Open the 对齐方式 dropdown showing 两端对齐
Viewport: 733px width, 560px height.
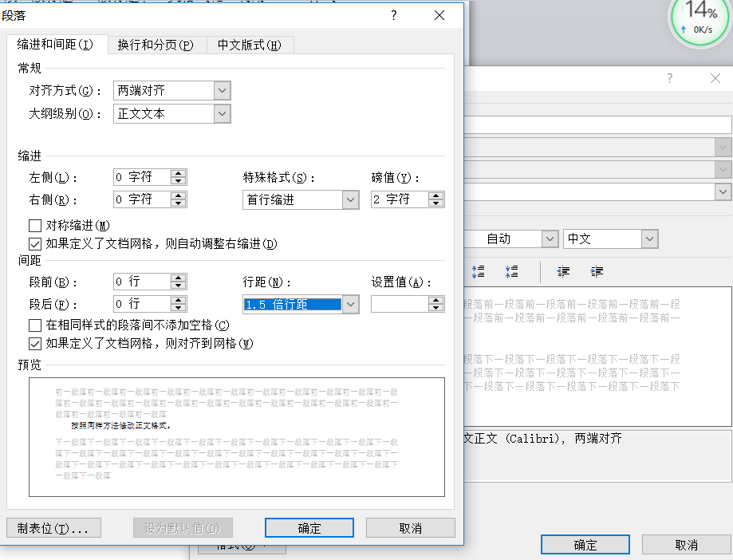tap(221, 91)
